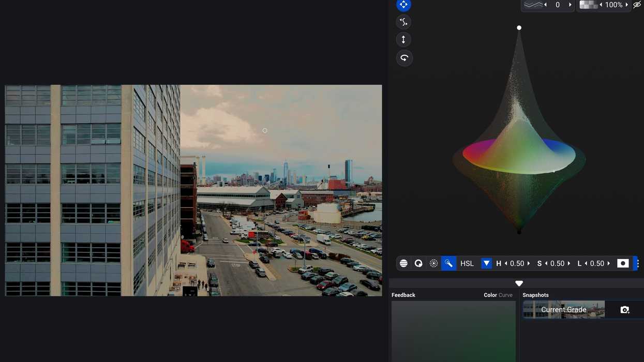Click the Feedback panel label
The height and width of the screenshot is (362, 644).
(403, 295)
